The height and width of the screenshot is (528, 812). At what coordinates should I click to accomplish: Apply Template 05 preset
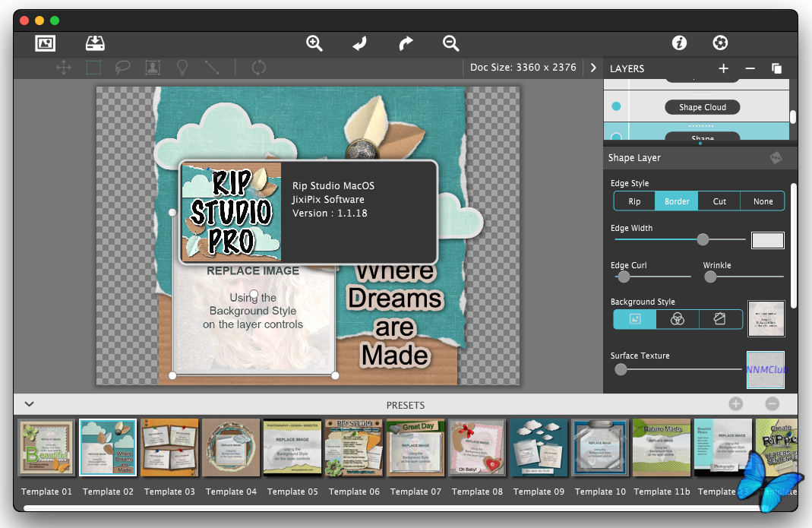(292, 447)
